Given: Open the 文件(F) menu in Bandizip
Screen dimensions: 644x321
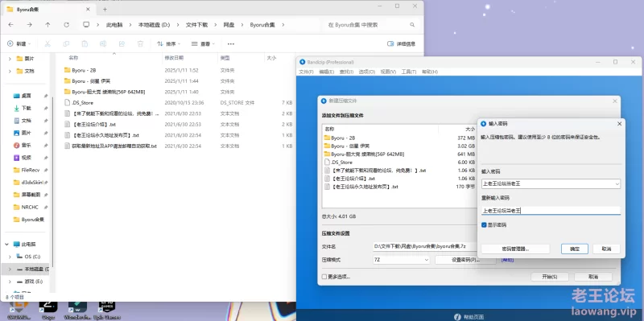Looking at the screenshot, I should tap(306, 72).
